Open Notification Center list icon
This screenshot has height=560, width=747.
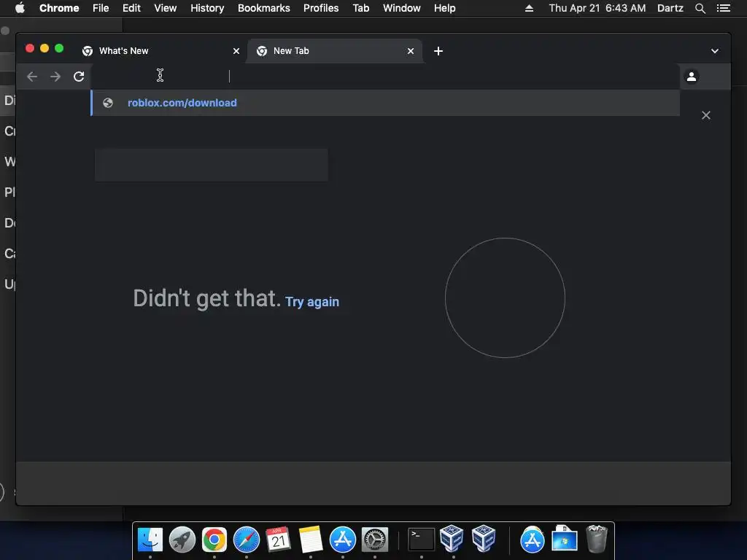coord(723,8)
